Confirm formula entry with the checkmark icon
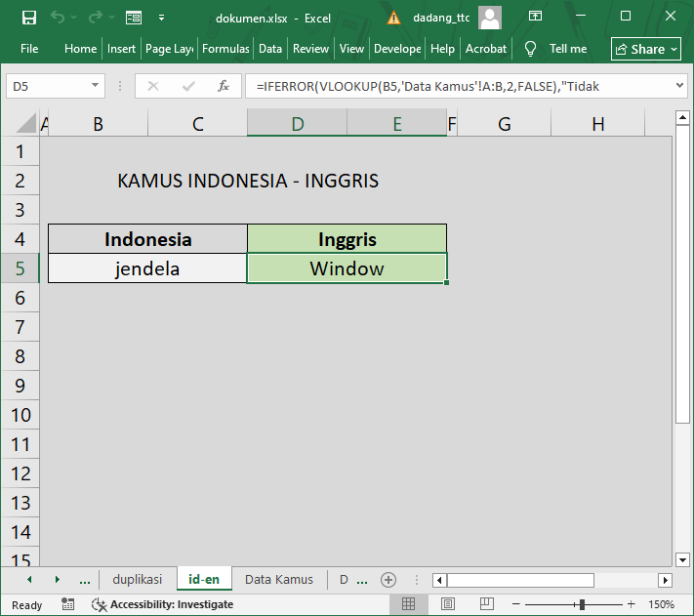Screen dimensions: 694x616 [188, 86]
